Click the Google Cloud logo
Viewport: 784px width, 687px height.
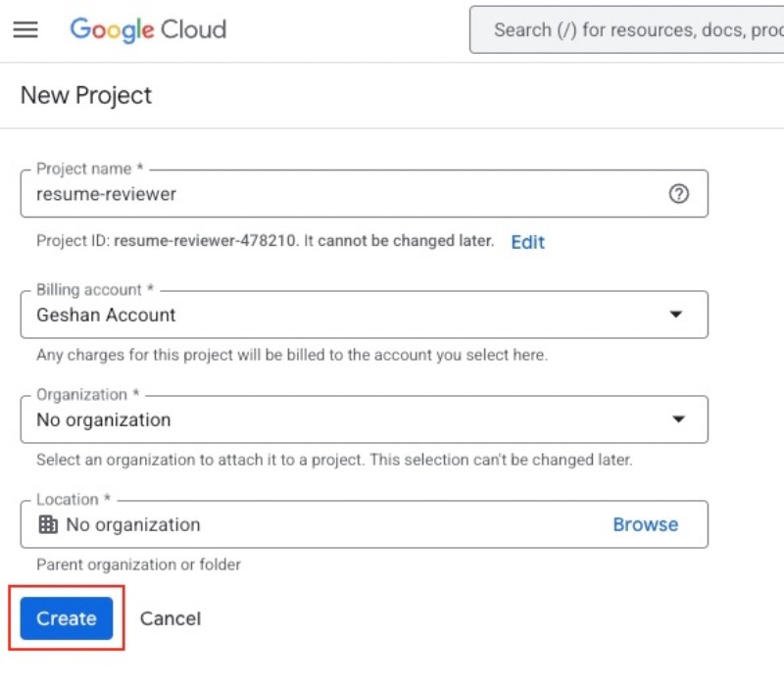point(147,29)
